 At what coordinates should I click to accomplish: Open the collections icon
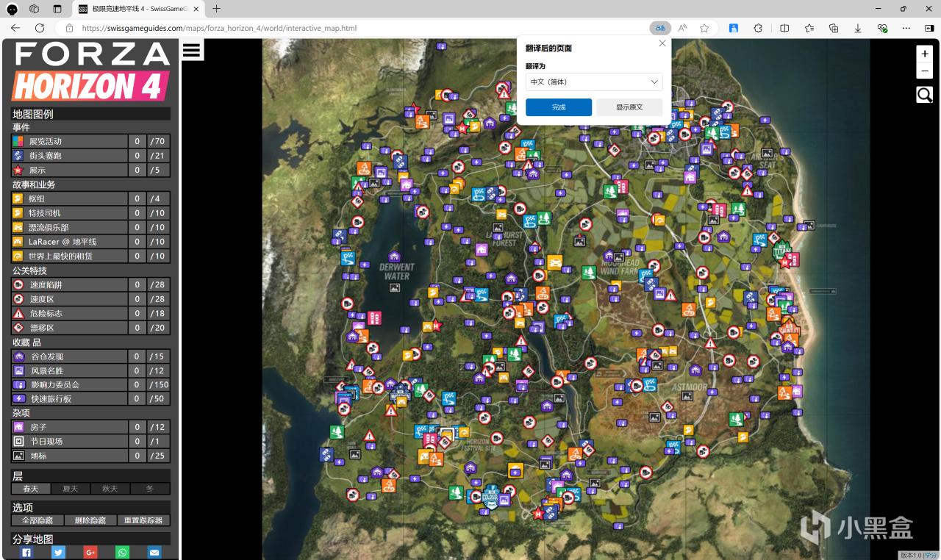click(x=834, y=28)
